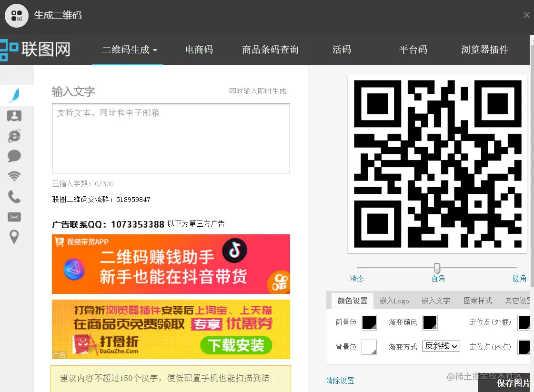Select the text feather icon in sidebar
Image resolution: width=534 pixels, height=392 pixels.
click(x=15, y=96)
